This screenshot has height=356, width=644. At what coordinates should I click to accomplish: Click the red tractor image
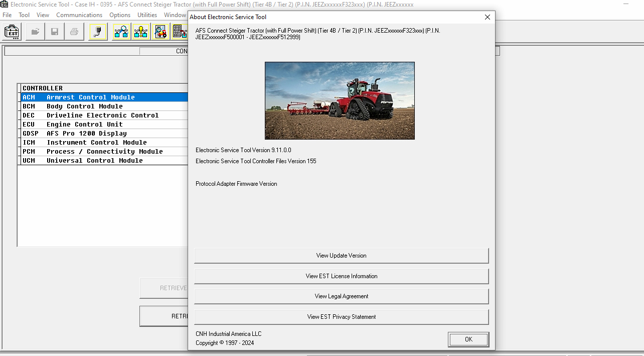(x=340, y=100)
